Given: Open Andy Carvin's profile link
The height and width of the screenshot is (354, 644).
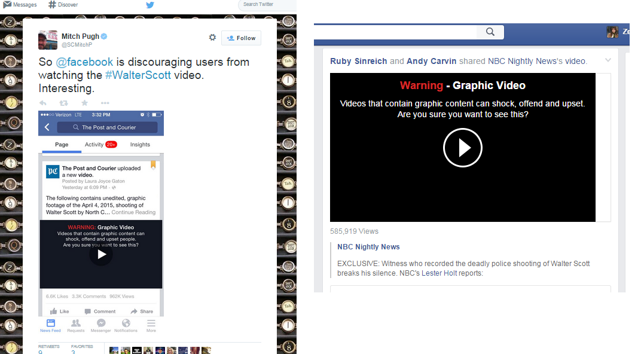Looking at the screenshot, I should click(431, 61).
